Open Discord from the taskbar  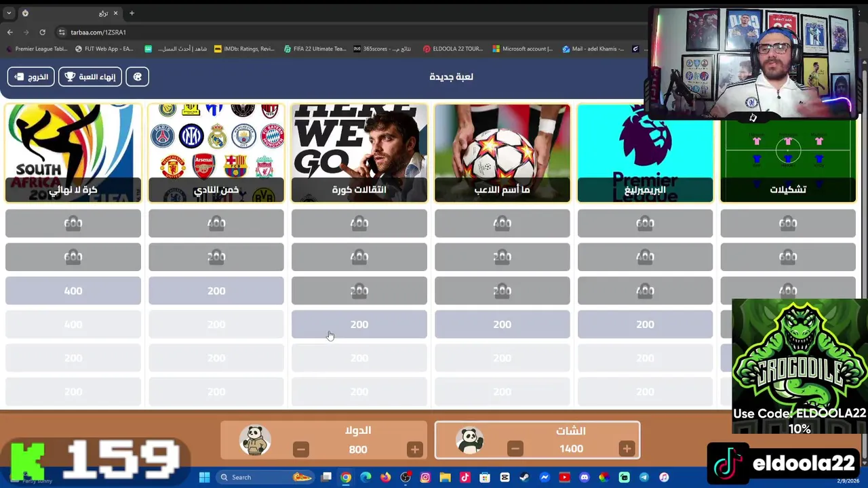585,477
